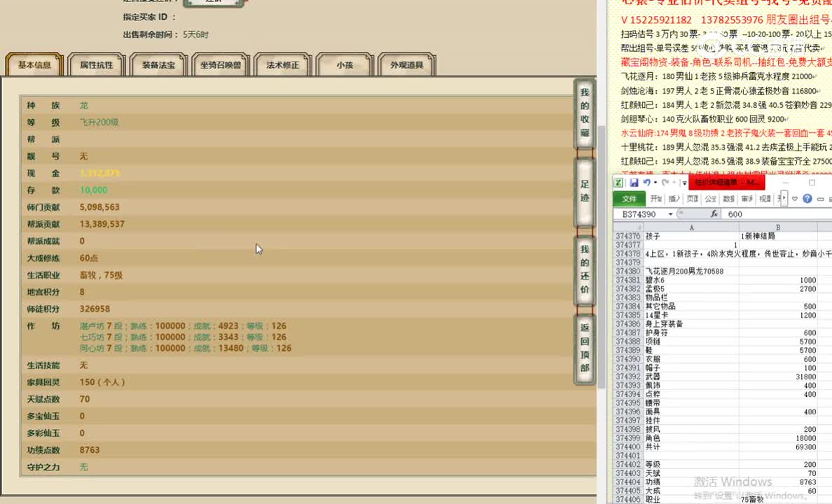The height and width of the screenshot is (504, 832).
Task: Open the Excel 文件 menu
Action: pyautogui.click(x=630, y=198)
